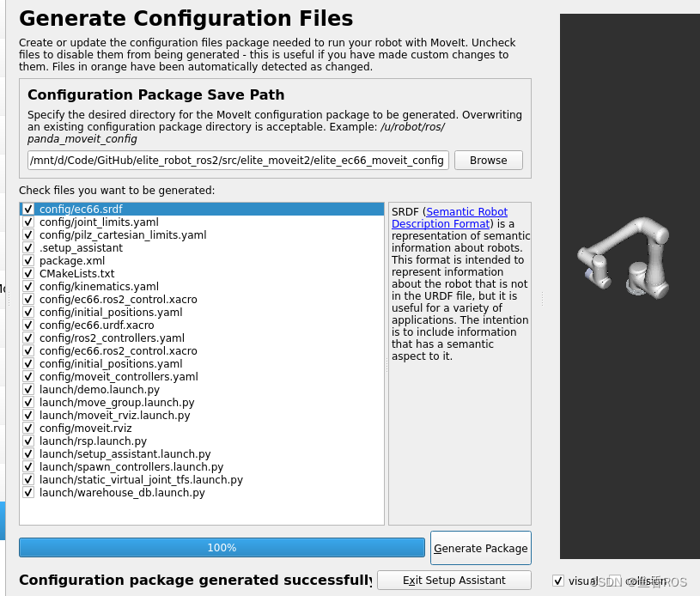The height and width of the screenshot is (596, 700).
Task: Toggle the visual checkbox below the 3D view
Action: click(558, 581)
